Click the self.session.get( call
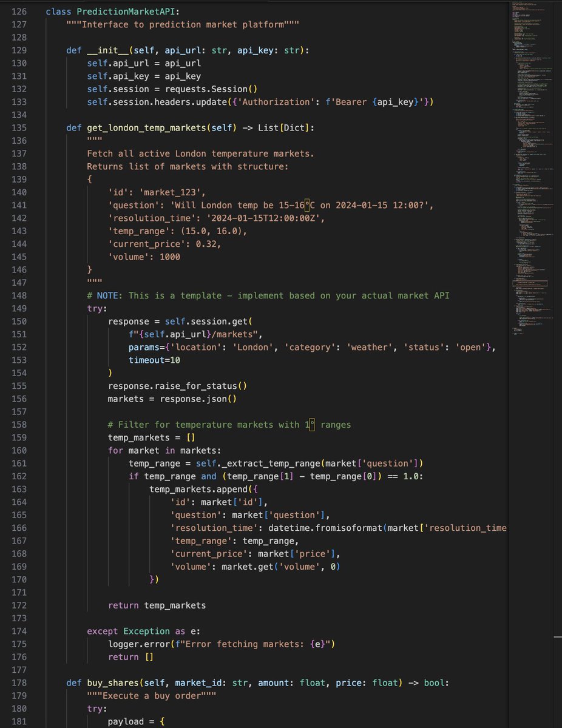The image size is (562, 728). click(x=208, y=321)
